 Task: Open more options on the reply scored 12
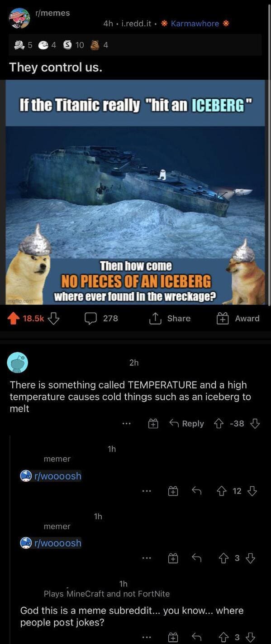146,491
